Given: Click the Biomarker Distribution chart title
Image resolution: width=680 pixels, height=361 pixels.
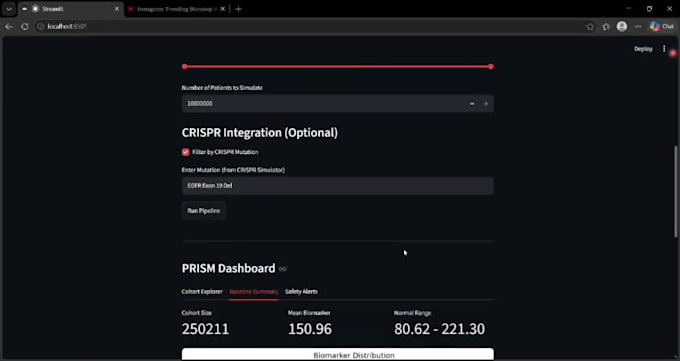Looking at the screenshot, I should click(354, 355).
